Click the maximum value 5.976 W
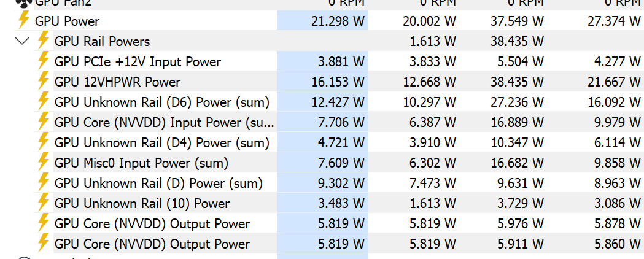Viewport: 644px width, 259px height. pyautogui.click(x=521, y=223)
